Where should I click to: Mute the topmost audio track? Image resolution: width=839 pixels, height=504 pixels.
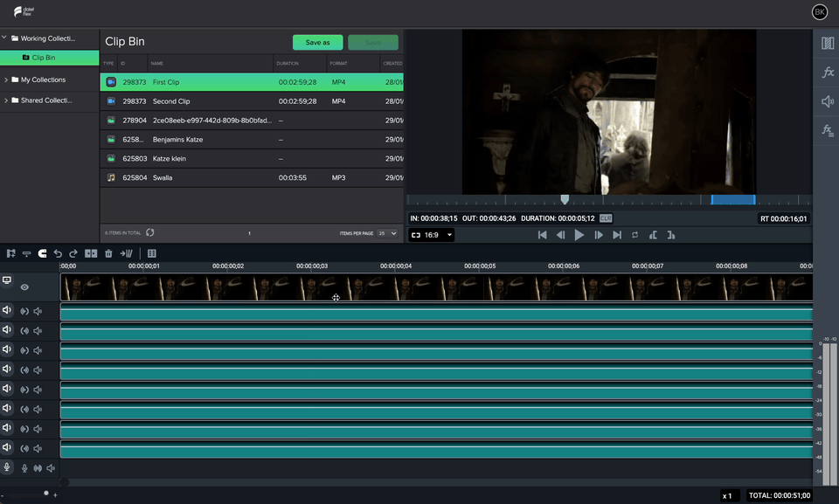[38, 311]
